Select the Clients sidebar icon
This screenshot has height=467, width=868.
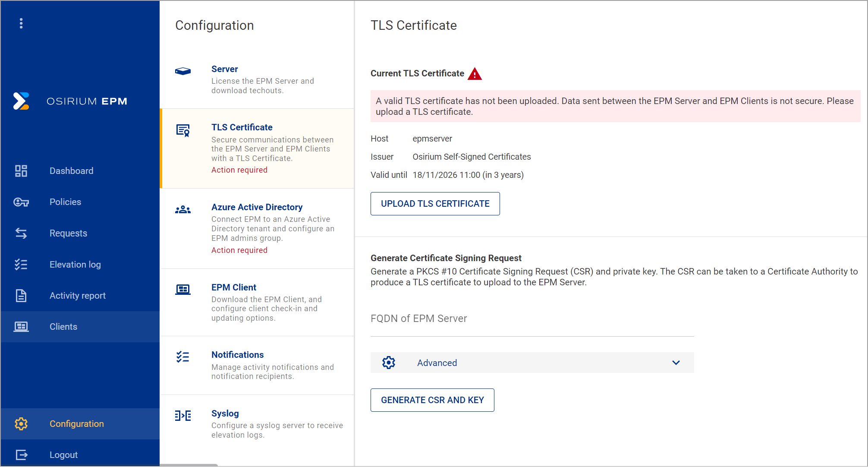click(x=20, y=327)
